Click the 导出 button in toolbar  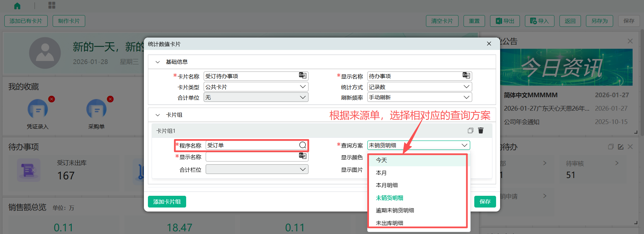pyautogui.click(x=505, y=21)
